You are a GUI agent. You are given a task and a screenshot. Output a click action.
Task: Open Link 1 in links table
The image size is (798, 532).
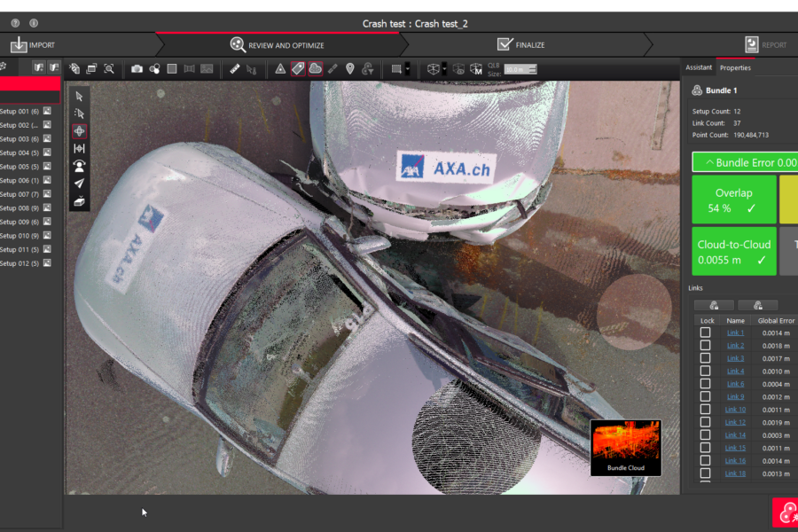click(x=735, y=333)
